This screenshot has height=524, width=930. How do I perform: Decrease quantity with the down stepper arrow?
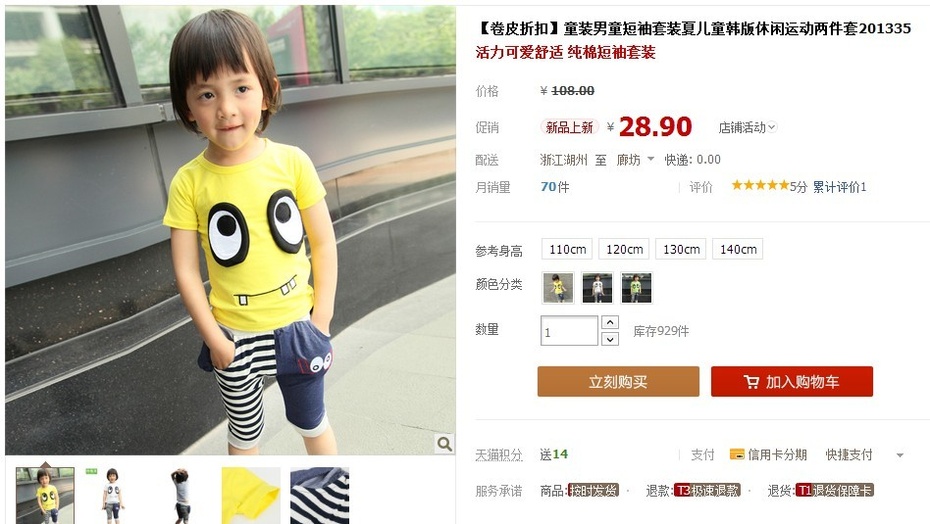click(x=610, y=339)
